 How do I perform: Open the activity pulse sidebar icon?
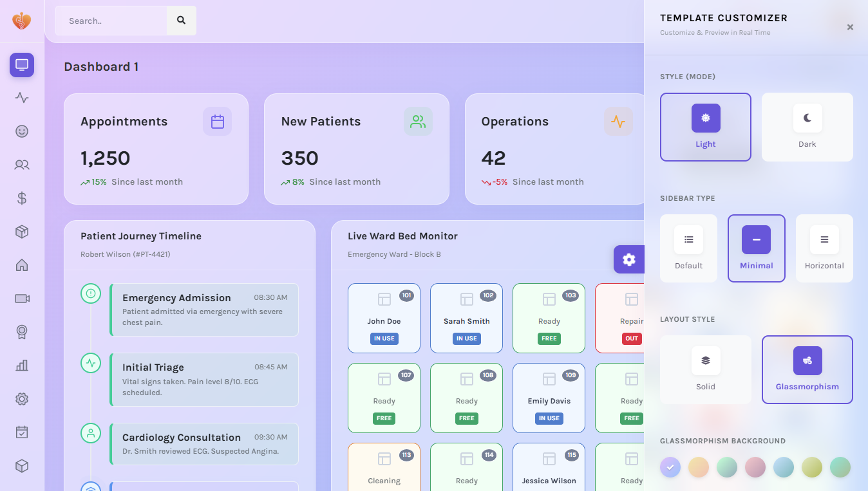tap(22, 98)
